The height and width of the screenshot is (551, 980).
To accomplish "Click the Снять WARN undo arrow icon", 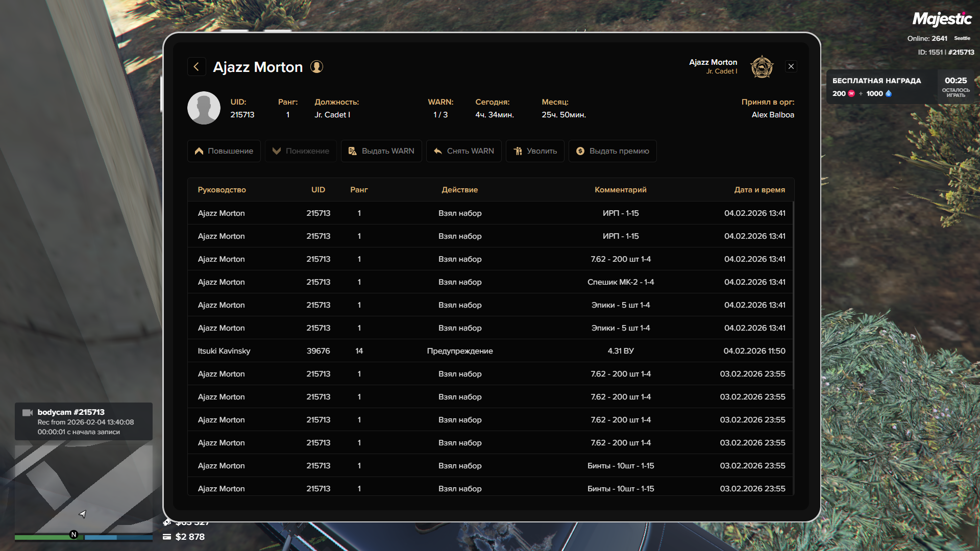I will pos(437,151).
